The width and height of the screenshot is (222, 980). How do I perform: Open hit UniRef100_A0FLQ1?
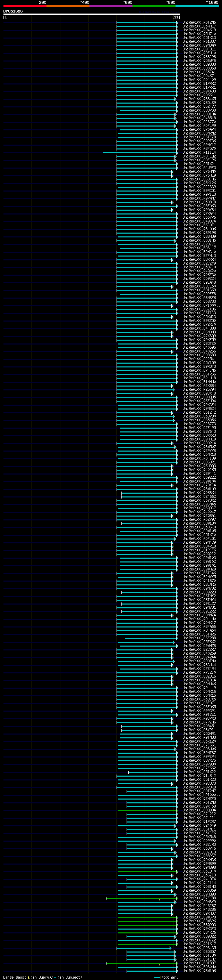(199, 539)
